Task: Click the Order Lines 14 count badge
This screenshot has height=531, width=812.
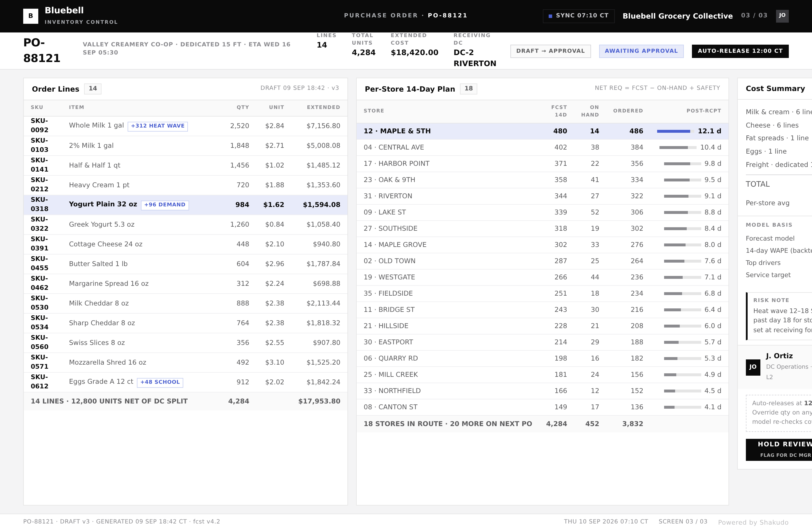Action: tap(93, 89)
